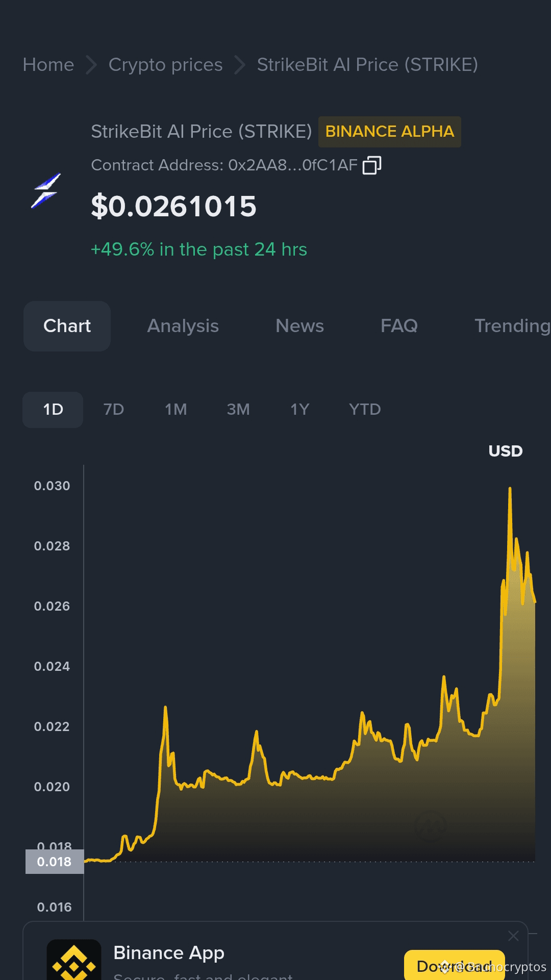Open the Trending tab
The height and width of the screenshot is (980, 551).
coord(512,326)
